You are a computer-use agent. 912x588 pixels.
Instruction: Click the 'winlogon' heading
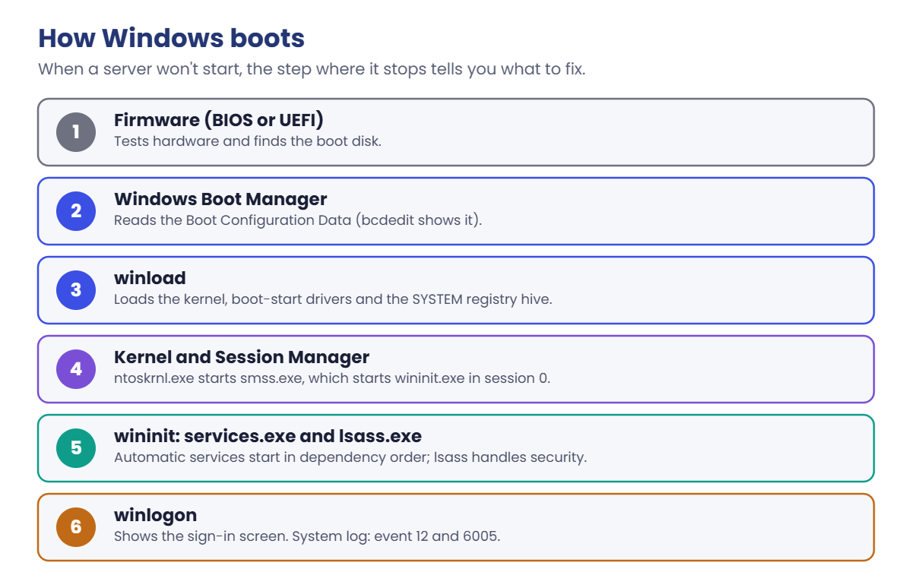pyautogui.click(x=155, y=515)
